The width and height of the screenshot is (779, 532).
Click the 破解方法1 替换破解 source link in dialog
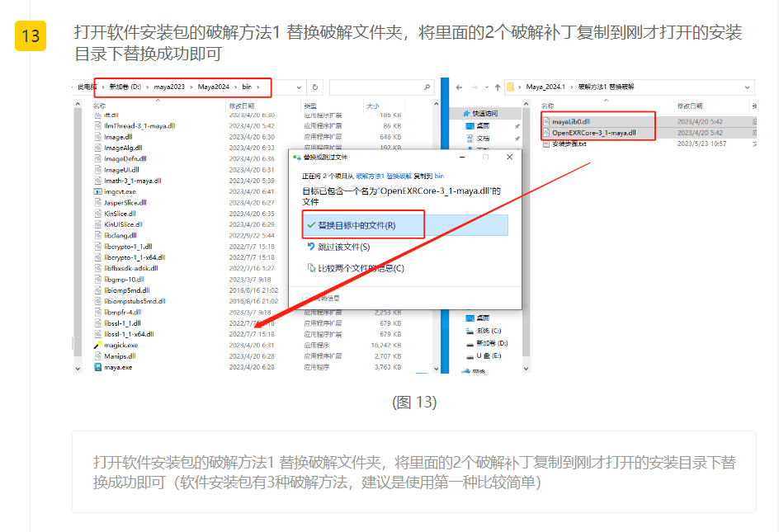click(x=384, y=176)
